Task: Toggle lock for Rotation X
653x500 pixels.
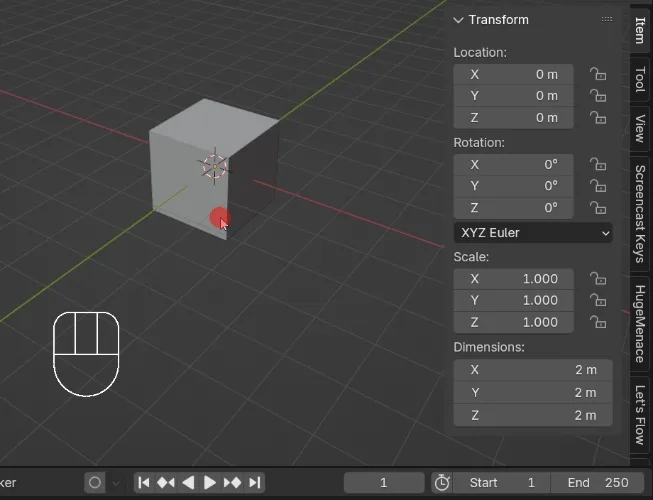Action: pos(598,164)
